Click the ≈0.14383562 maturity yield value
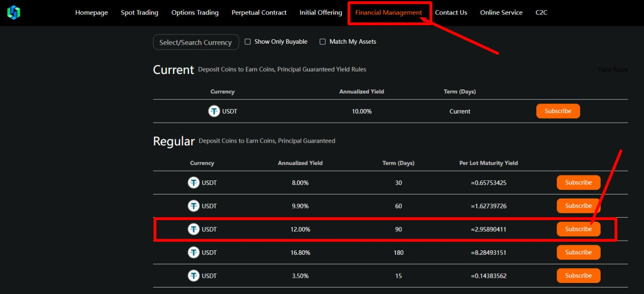The width and height of the screenshot is (644, 294). tap(489, 276)
